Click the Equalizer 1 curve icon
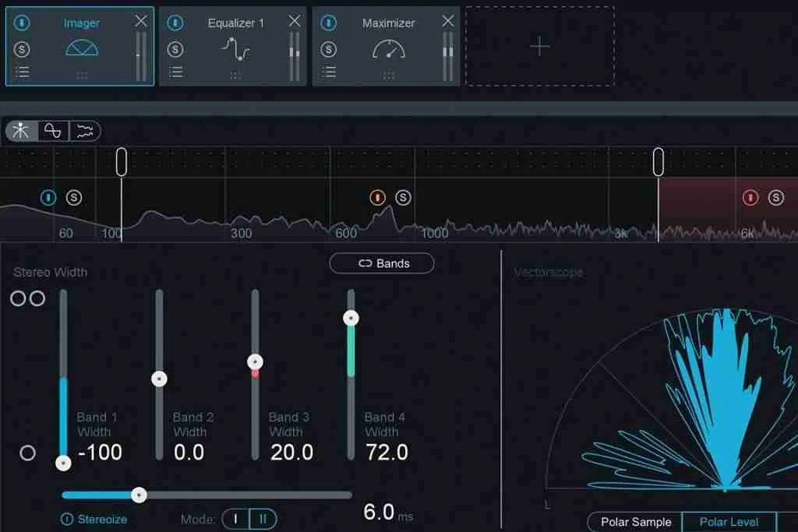The image size is (798, 532). click(236, 49)
